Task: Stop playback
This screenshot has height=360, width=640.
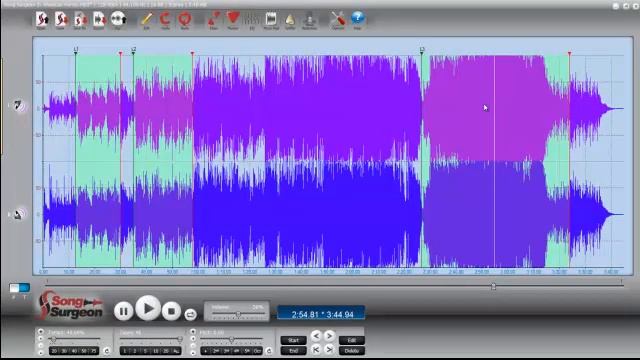Action: click(171, 311)
